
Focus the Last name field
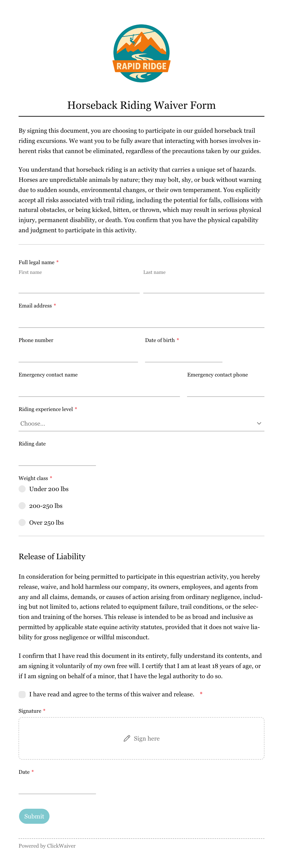pos(204,285)
